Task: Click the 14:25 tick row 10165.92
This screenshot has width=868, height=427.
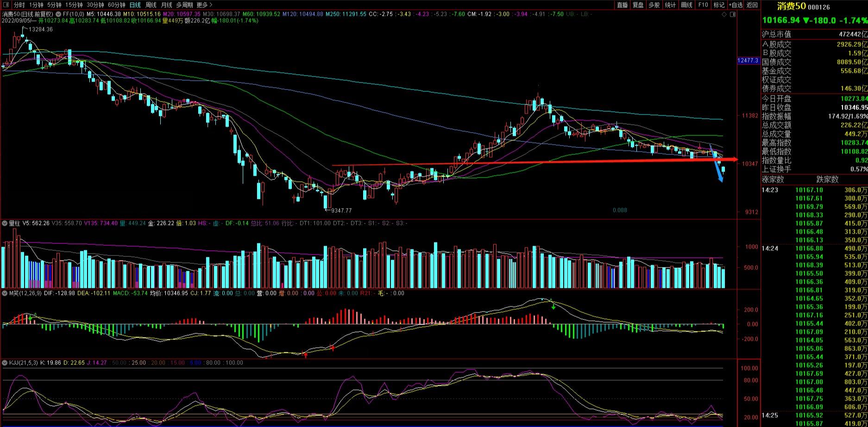Action: click(x=814, y=415)
